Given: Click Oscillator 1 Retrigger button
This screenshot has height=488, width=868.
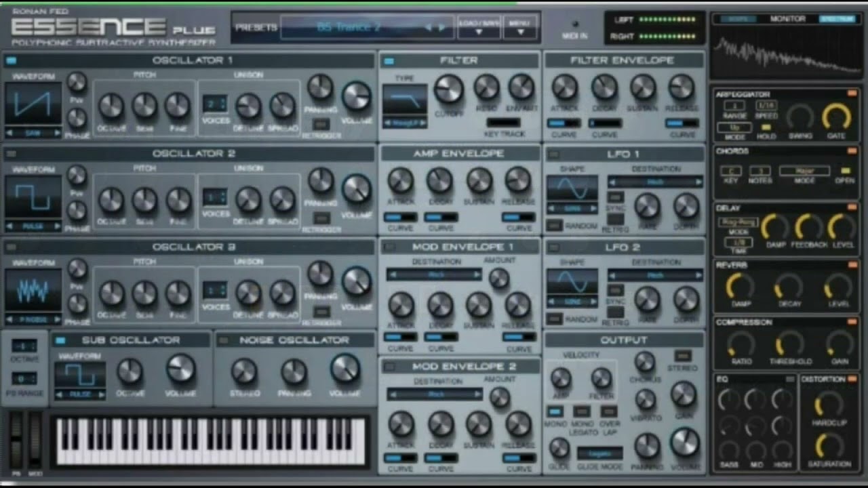Looking at the screenshot, I should [x=321, y=124].
